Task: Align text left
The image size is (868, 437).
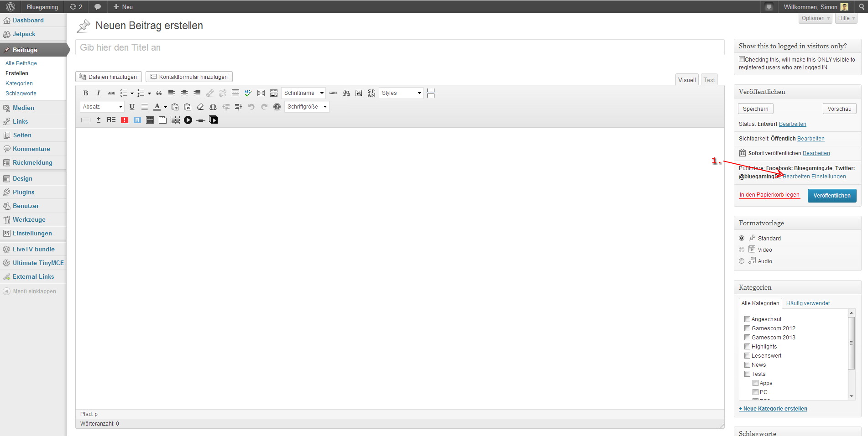Action: point(172,93)
